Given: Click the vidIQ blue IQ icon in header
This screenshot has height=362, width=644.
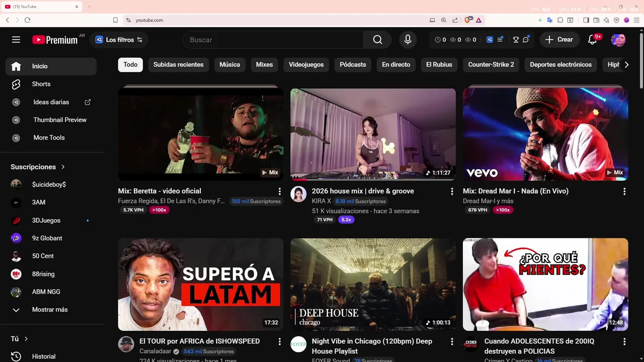Looking at the screenshot, I should pyautogui.click(x=490, y=40).
